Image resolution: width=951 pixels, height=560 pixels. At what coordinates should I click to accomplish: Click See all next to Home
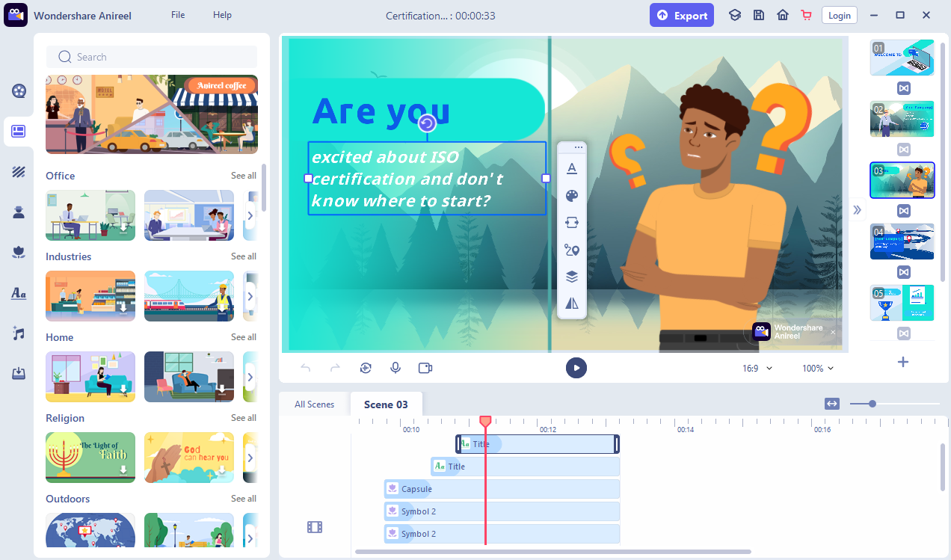tap(244, 337)
